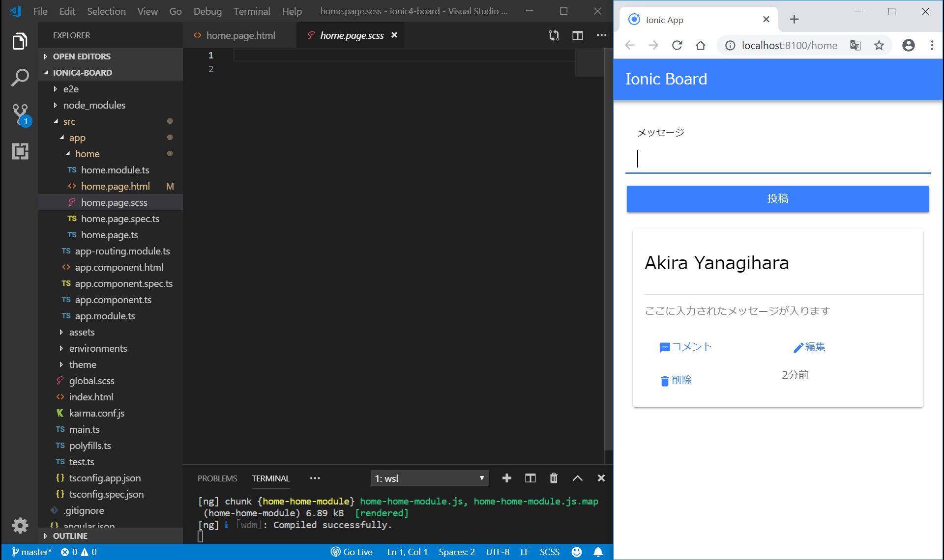Open the Extensions view
The width and height of the screenshot is (944, 560).
(x=20, y=151)
